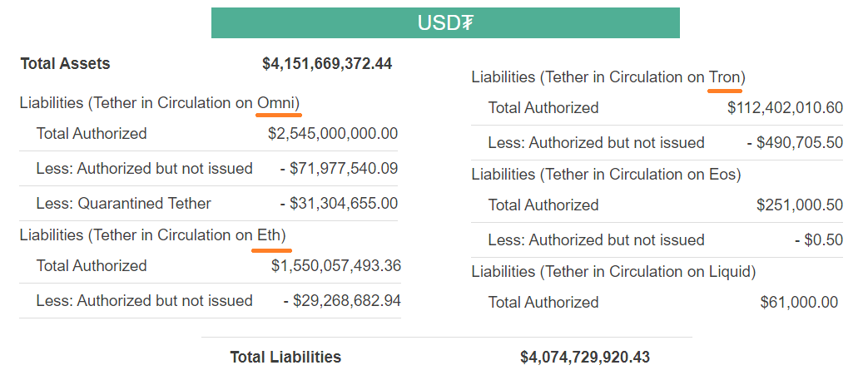Image resolution: width=868 pixels, height=380 pixels.
Task: Select the $61,000.00 Liquid authorized amount
Action: 799,303
